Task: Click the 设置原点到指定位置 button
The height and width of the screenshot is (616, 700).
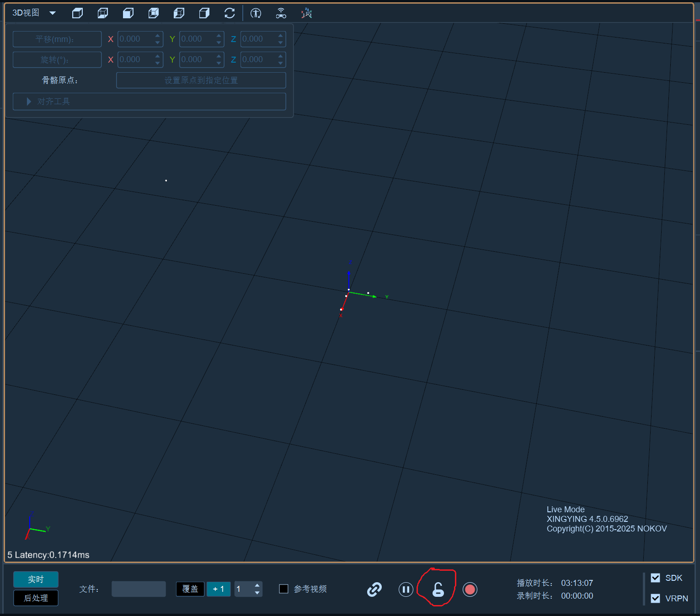Action: (201, 80)
